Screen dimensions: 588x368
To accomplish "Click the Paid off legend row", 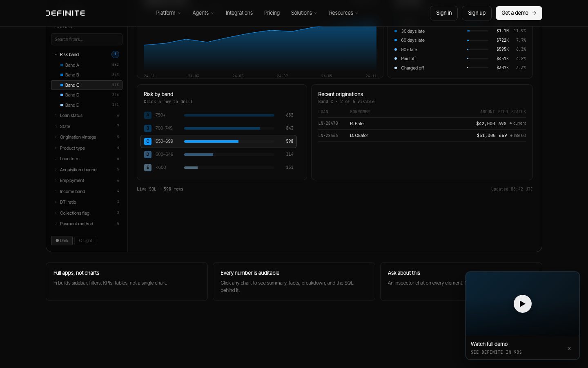I will (x=460, y=58).
